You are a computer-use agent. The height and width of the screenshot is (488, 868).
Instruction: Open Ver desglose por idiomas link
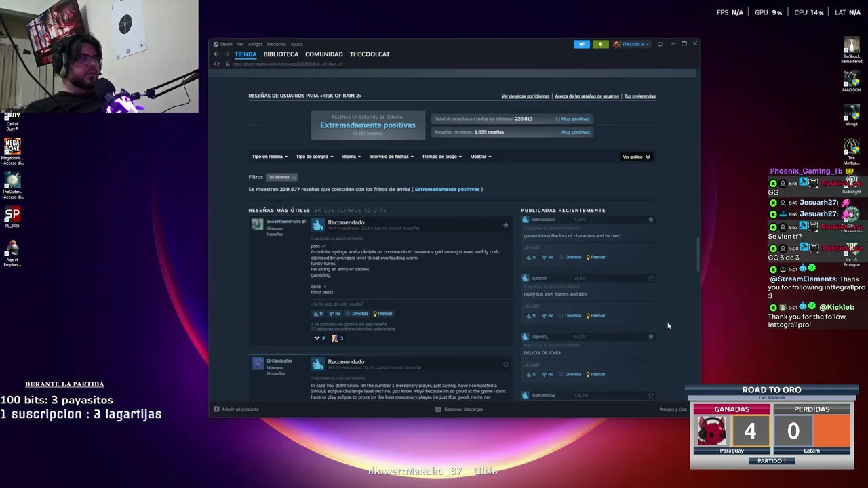(x=525, y=96)
